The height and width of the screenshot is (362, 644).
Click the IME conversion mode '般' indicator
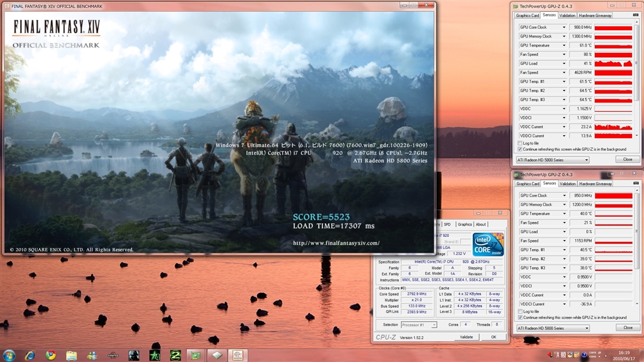click(x=563, y=354)
